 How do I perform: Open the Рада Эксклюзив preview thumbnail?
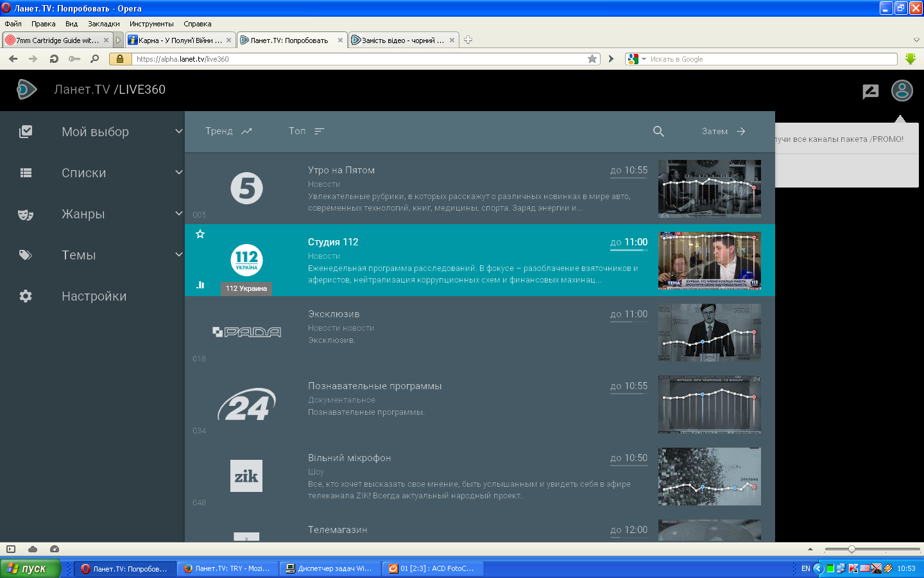coord(709,332)
